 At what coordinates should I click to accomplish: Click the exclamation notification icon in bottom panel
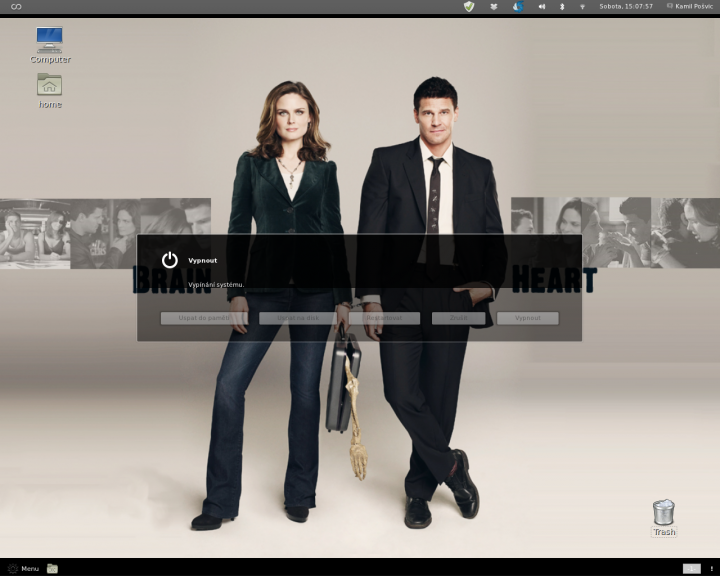click(712, 569)
